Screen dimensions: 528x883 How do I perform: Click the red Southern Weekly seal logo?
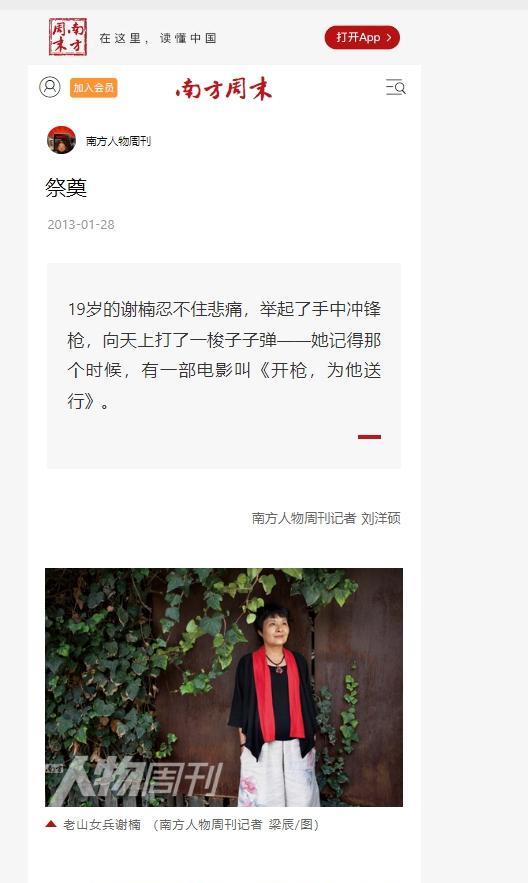click(68, 37)
